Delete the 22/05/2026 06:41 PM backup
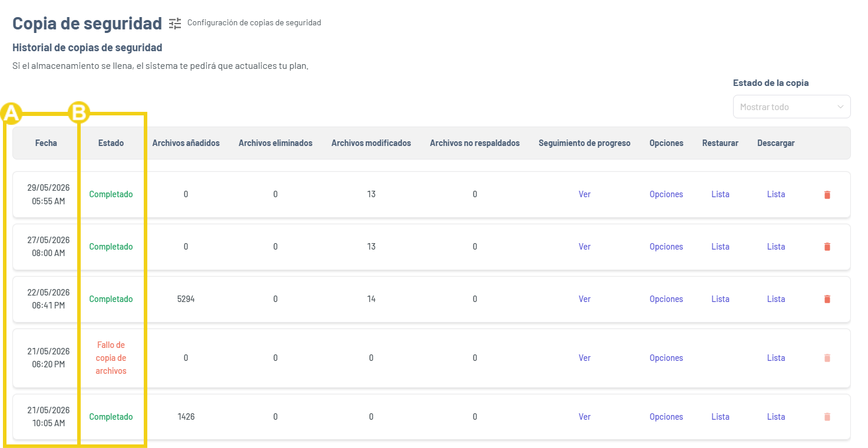 (x=827, y=300)
